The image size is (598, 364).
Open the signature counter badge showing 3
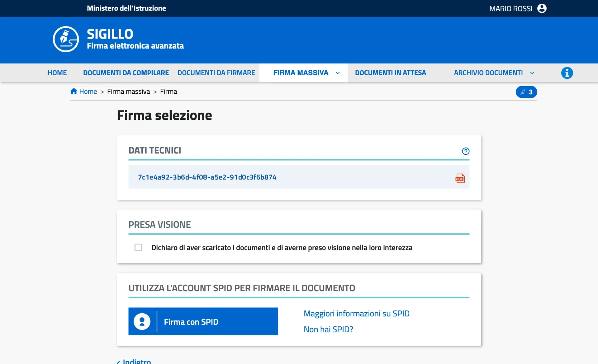(x=526, y=92)
